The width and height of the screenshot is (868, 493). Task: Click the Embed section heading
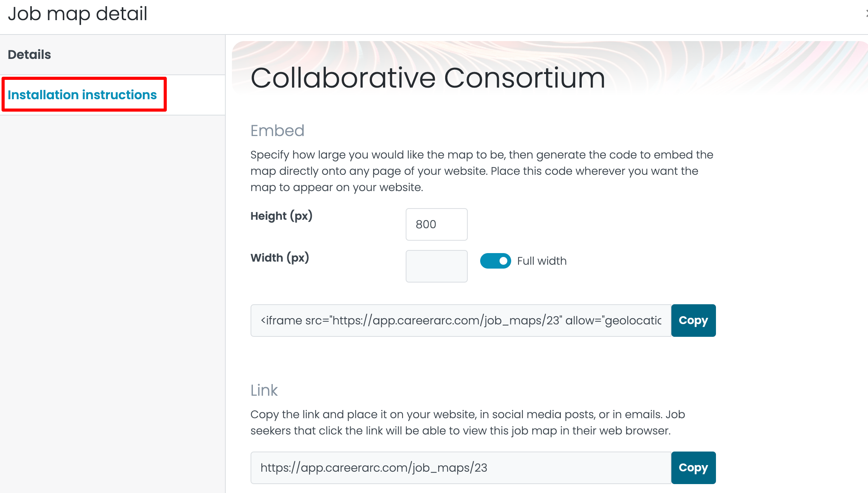pos(277,131)
